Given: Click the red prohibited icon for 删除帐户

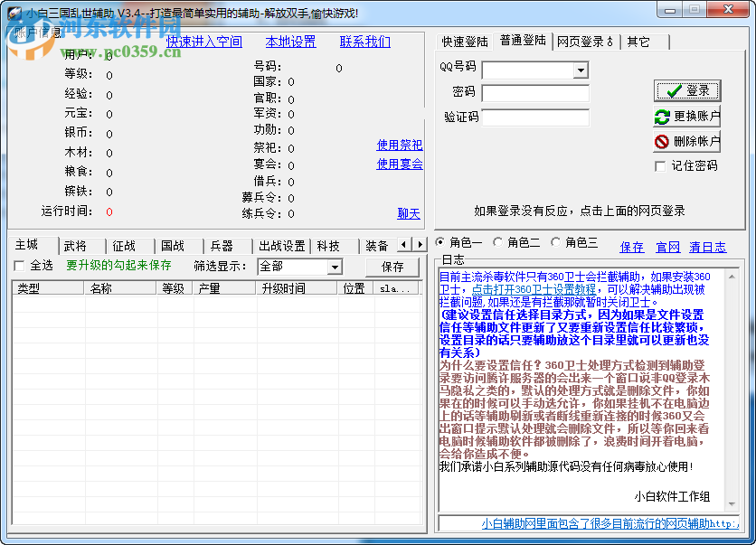Looking at the screenshot, I should tap(662, 141).
